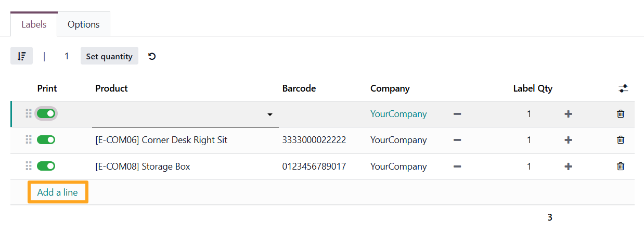Disable Print toggle for Storage Box
Screen dimensions: 644x231
tap(46, 166)
